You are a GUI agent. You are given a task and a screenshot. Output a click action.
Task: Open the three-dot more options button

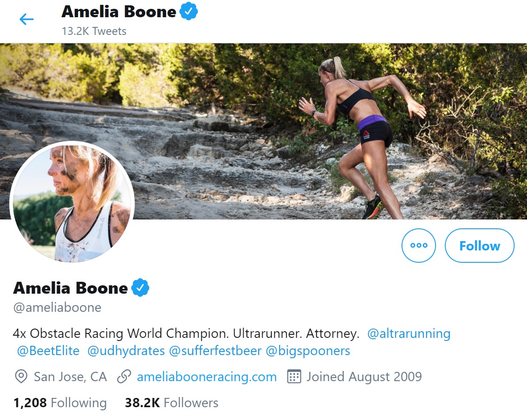[418, 246]
